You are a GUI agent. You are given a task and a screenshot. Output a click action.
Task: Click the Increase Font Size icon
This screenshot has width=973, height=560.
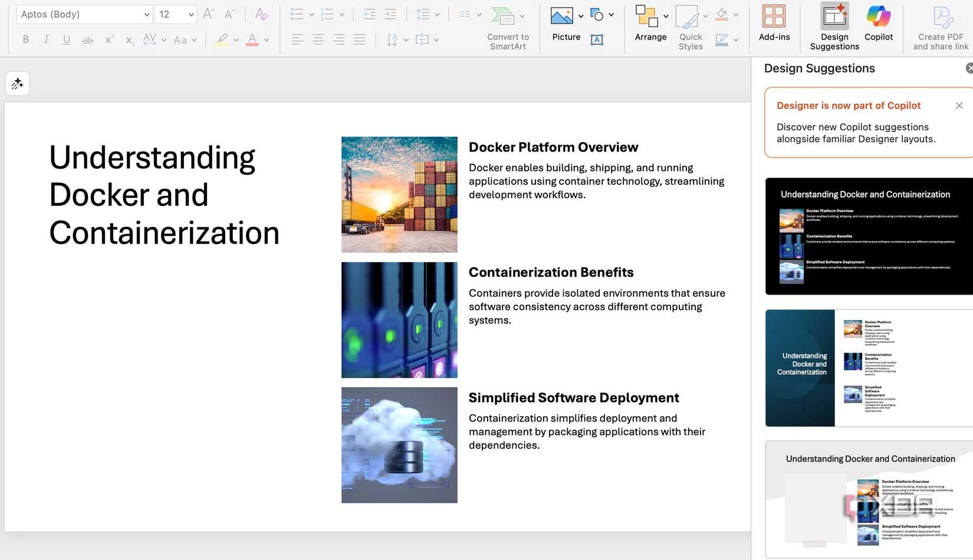coord(208,14)
